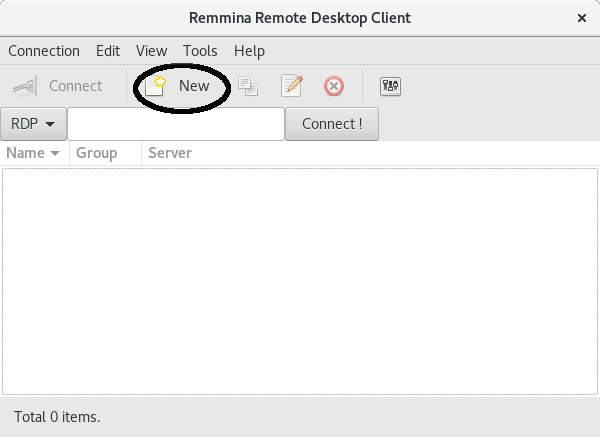Screen dimensions: 600x437
Task: Sort by the Name column header
Action: point(34,153)
